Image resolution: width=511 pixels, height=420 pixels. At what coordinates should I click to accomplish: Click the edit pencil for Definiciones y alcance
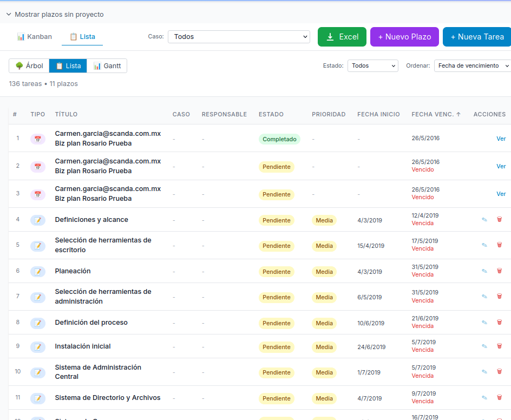point(484,220)
